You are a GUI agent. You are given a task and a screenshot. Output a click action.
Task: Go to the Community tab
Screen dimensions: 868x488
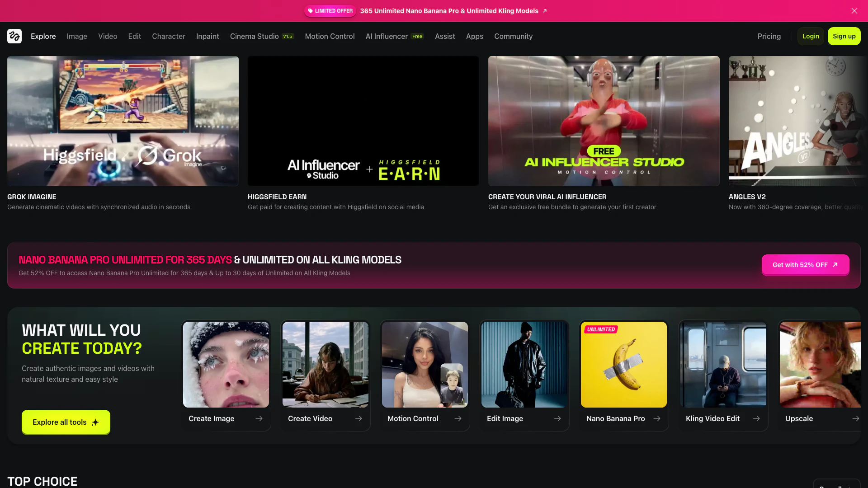click(513, 36)
